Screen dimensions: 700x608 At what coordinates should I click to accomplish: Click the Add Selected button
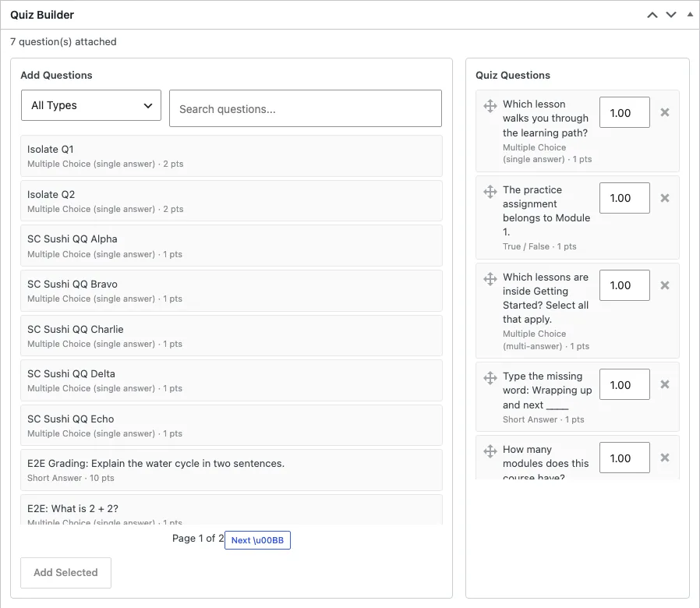pyautogui.click(x=65, y=573)
